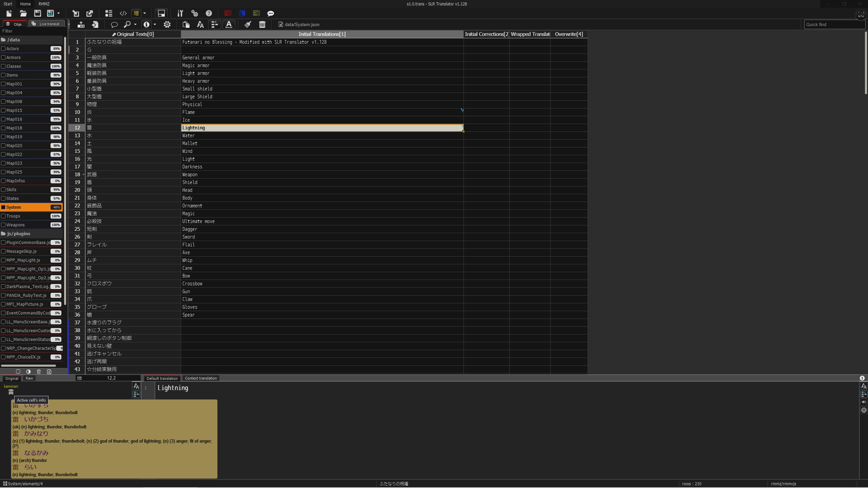Image resolution: width=868 pixels, height=488 pixels.
Task: Switch to the Context translation tab
Action: [x=201, y=378]
